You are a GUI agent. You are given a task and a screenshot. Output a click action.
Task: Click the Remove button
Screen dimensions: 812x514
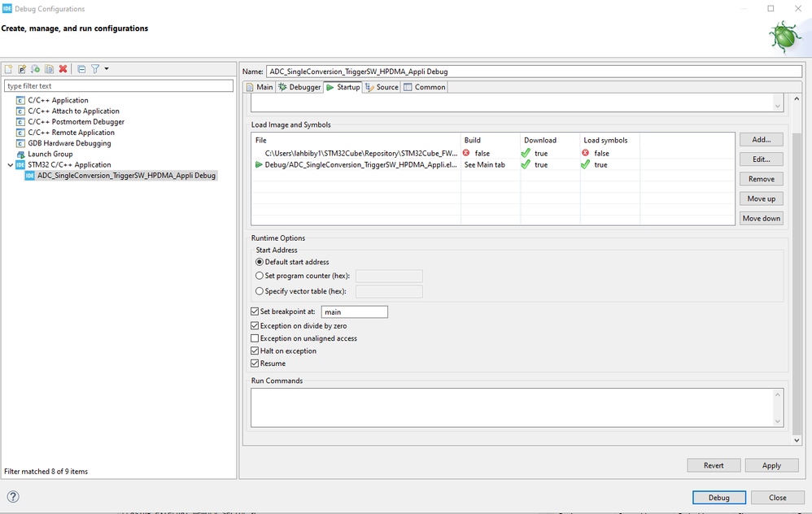click(762, 179)
